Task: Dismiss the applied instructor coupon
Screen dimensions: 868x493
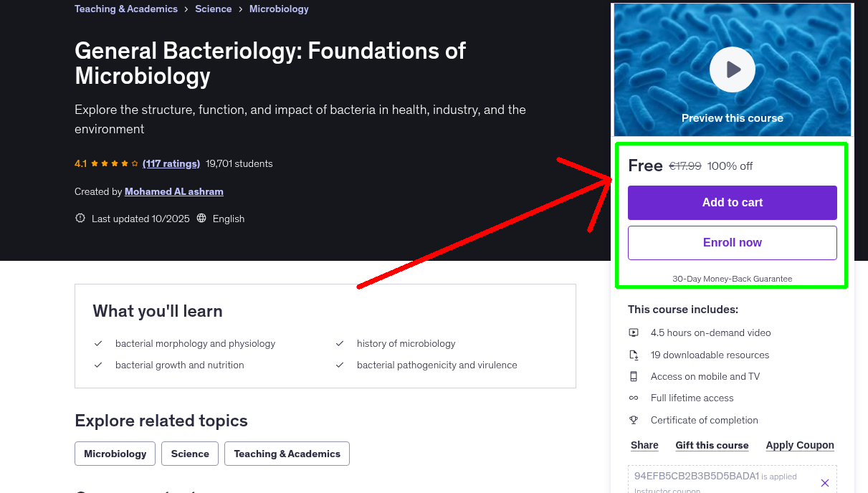Action: point(825,482)
